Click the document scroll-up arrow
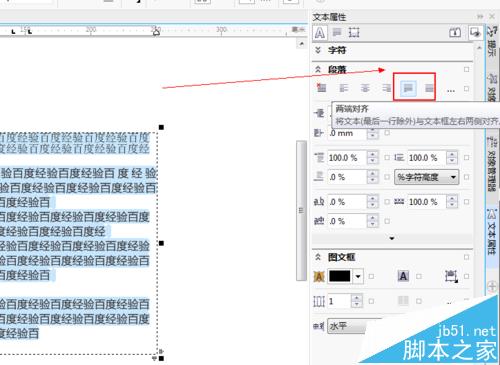The width and height of the screenshot is (500, 365). tap(301, 44)
